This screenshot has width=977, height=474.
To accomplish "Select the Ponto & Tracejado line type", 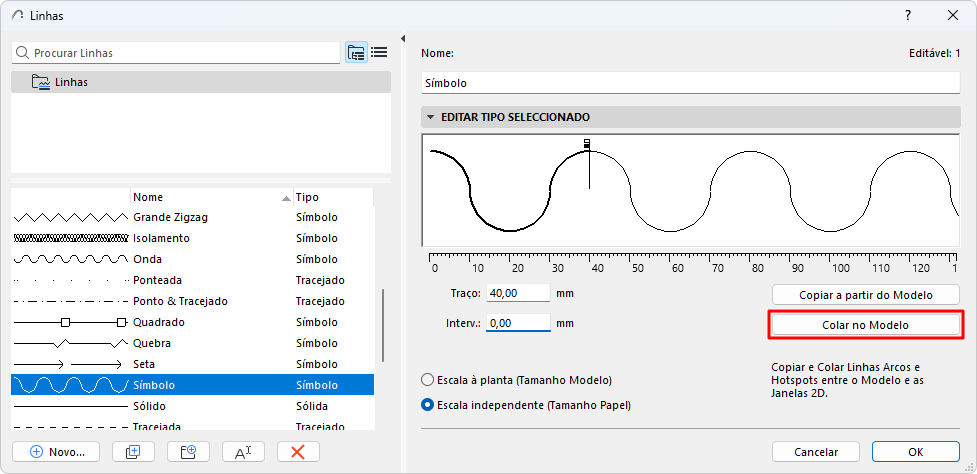I will coord(193,301).
